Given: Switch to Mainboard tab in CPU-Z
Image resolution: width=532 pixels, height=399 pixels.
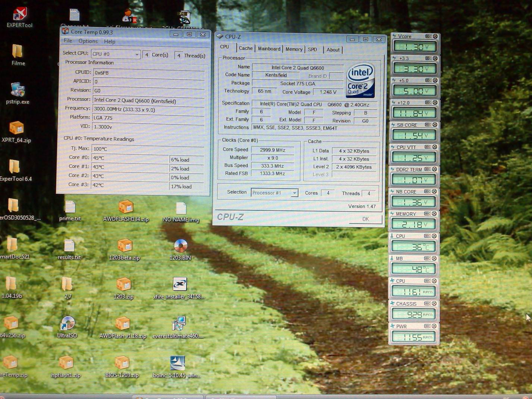Looking at the screenshot, I should click(269, 49).
